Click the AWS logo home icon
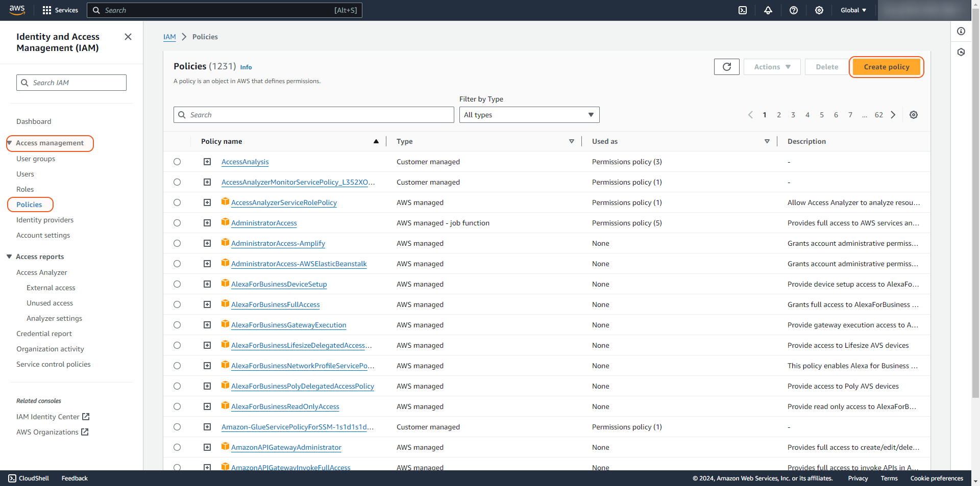Screen dimensions: 980x486 (17, 10)
